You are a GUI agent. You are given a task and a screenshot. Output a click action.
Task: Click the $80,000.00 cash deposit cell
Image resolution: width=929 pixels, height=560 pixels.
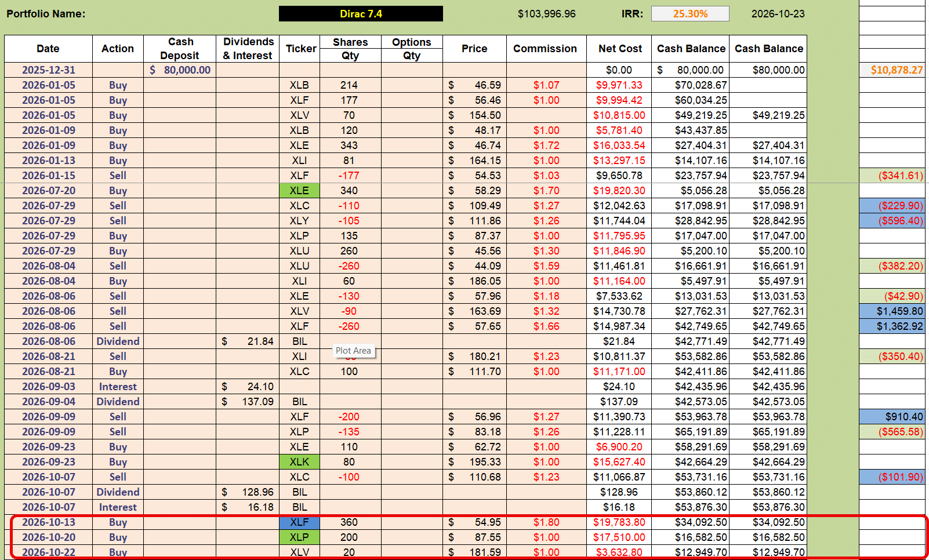(180, 70)
